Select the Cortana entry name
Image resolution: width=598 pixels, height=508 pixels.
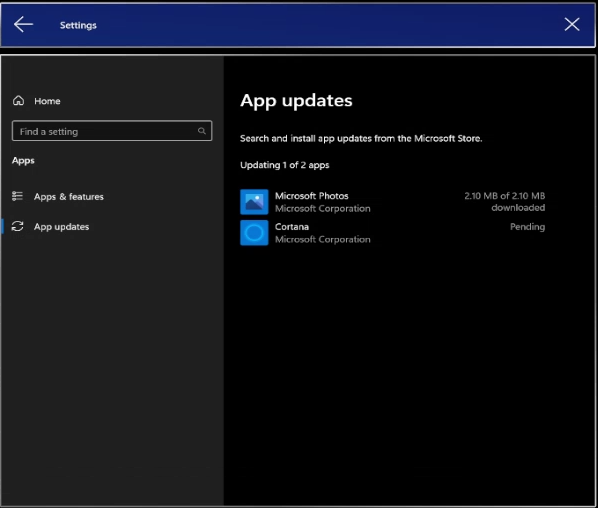point(292,227)
